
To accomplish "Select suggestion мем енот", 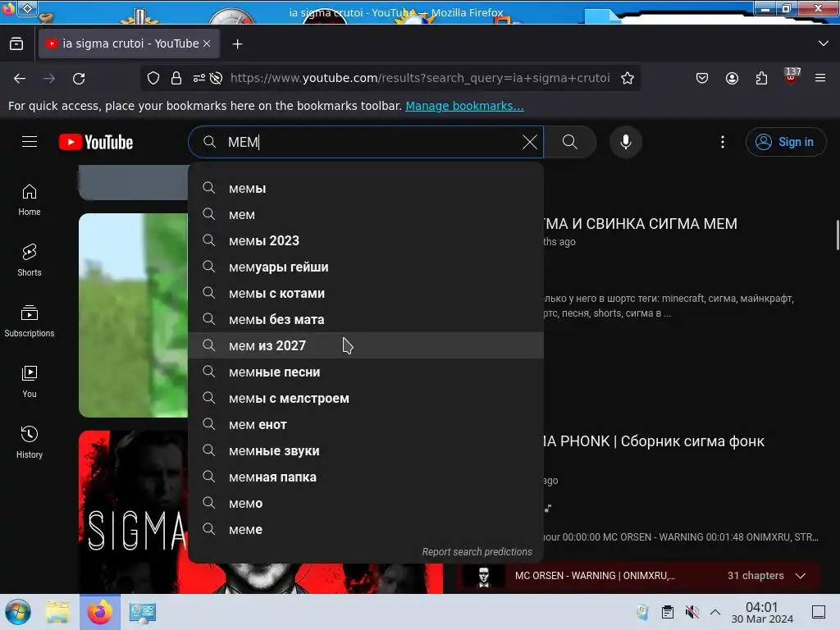I will [x=366, y=424].
